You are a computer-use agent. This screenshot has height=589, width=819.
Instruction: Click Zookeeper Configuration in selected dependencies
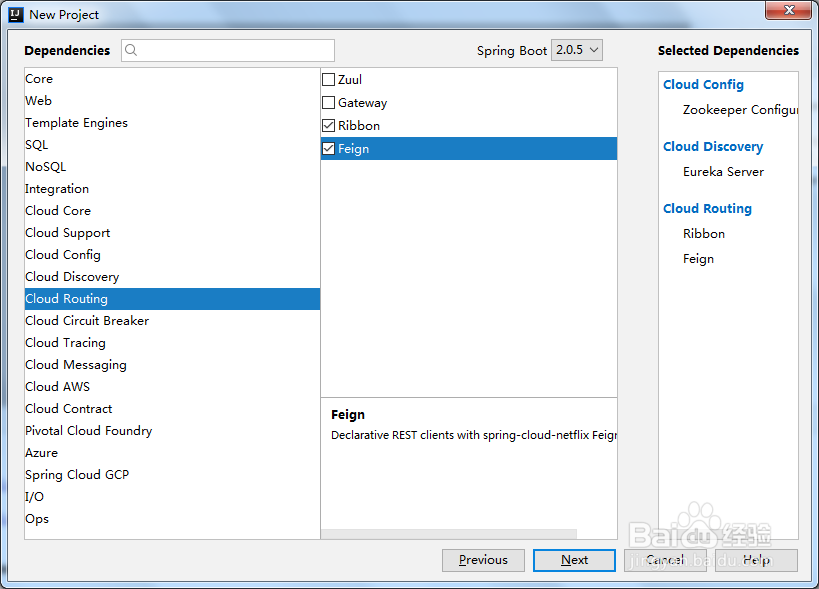[x=740, y=110]
